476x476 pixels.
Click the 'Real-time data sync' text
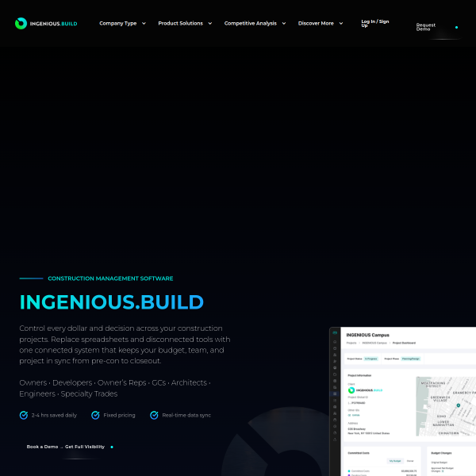click(x=186, y=415)
